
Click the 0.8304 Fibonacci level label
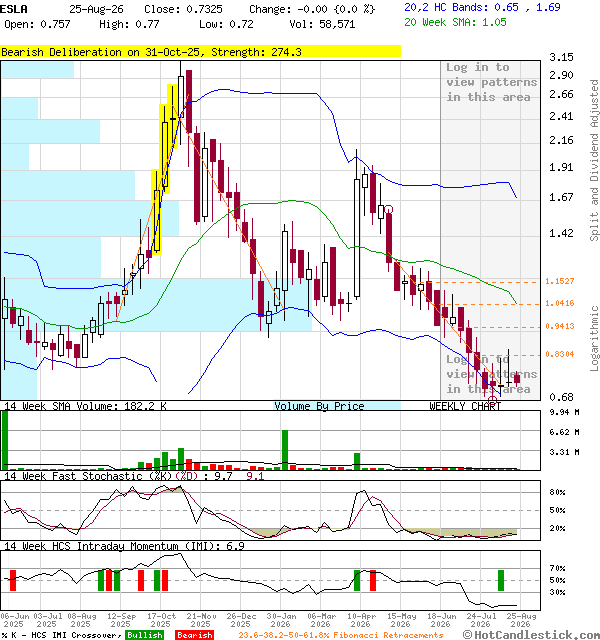[560, 354]
